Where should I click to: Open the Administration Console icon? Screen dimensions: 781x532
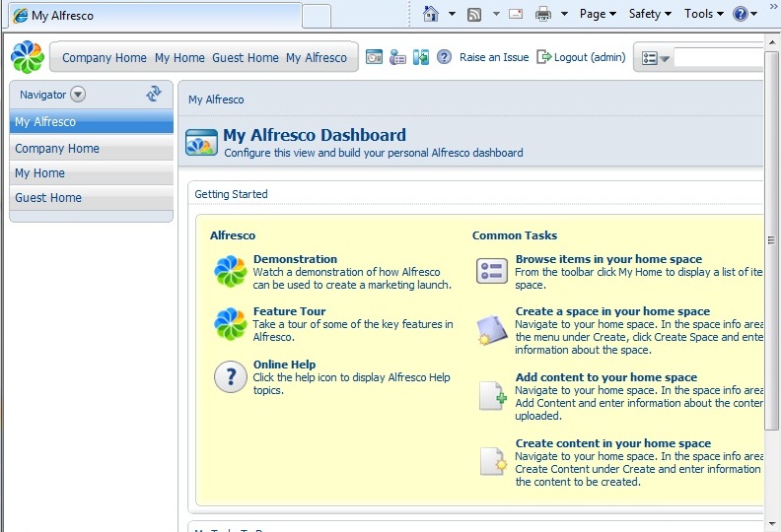click(x=374, y=57)
